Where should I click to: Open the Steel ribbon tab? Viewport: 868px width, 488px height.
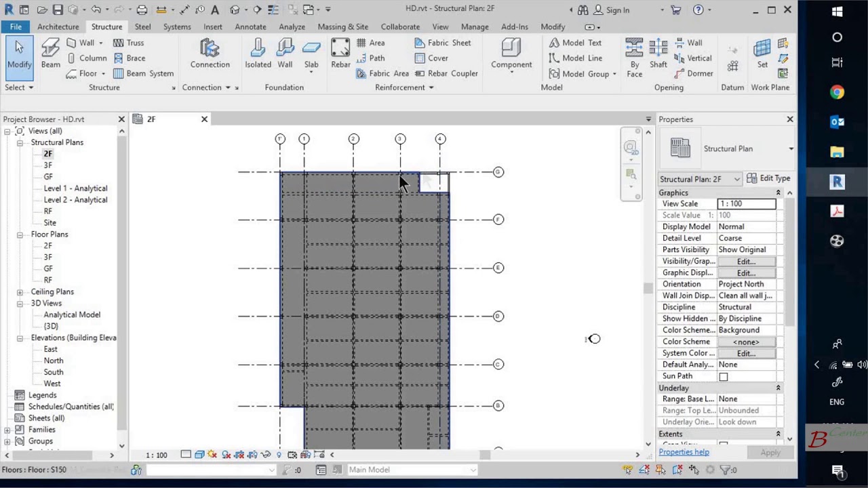pos(142,26)
